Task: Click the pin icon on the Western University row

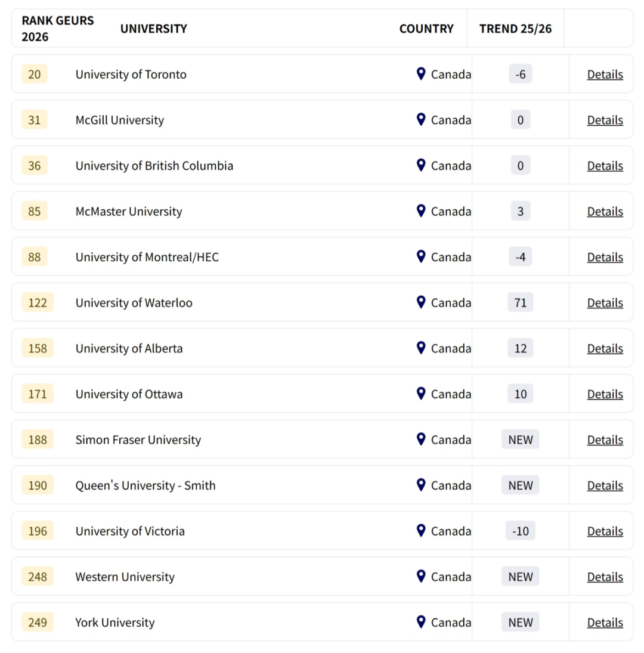Action: (420, 577)
